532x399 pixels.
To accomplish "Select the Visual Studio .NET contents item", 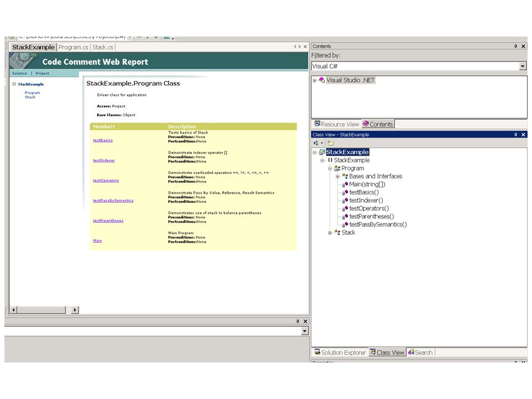I will [350, 80].
